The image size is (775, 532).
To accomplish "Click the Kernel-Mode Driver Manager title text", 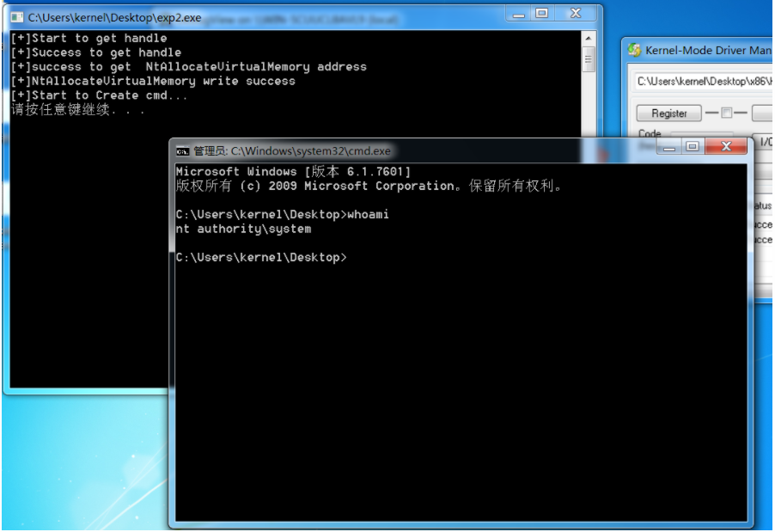I will [709, 50].
